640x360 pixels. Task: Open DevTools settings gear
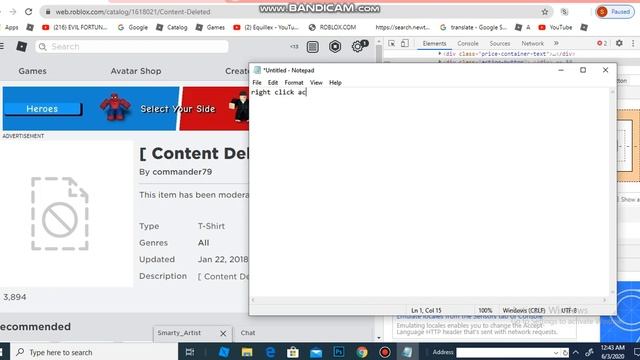point(619,43)
